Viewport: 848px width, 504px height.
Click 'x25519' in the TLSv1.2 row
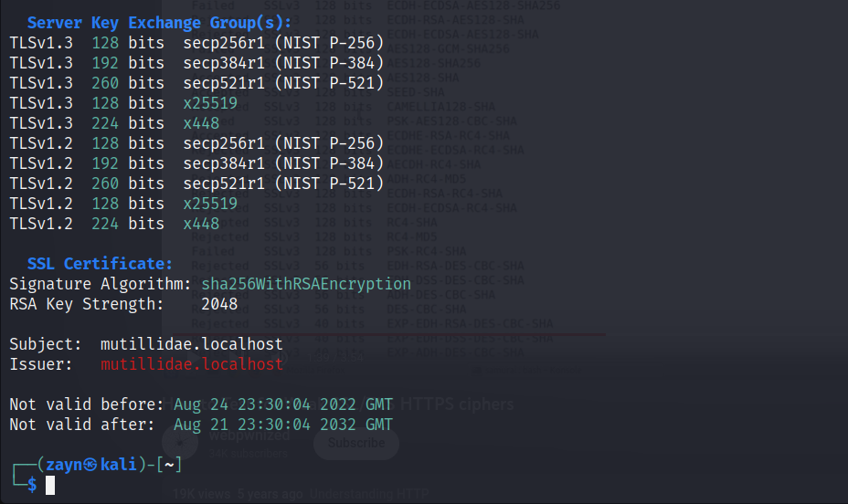210,203
